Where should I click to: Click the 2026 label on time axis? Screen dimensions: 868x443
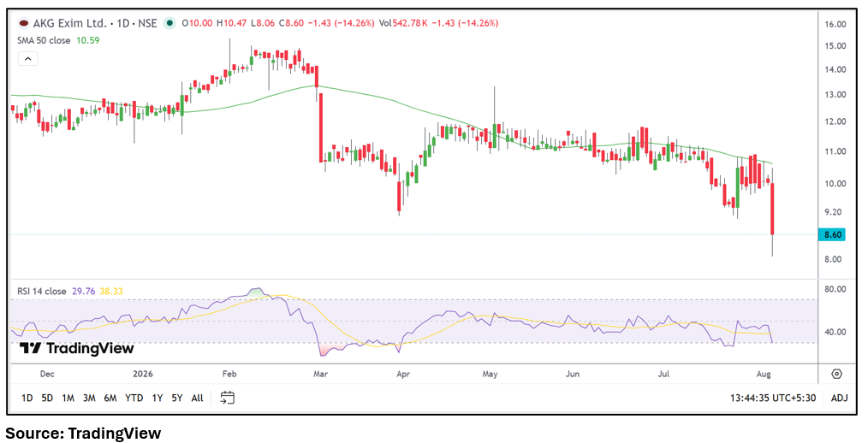click(143, 374)
